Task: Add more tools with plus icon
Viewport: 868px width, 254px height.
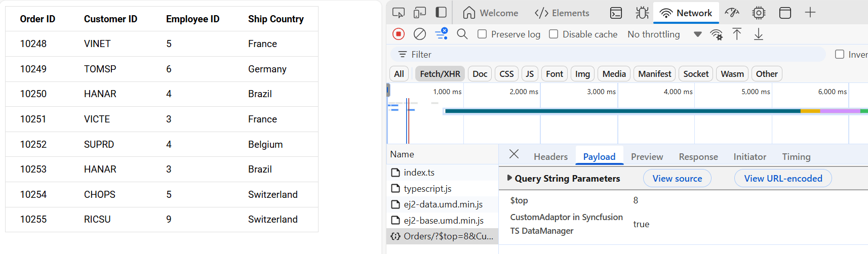Action: point(810,13)
